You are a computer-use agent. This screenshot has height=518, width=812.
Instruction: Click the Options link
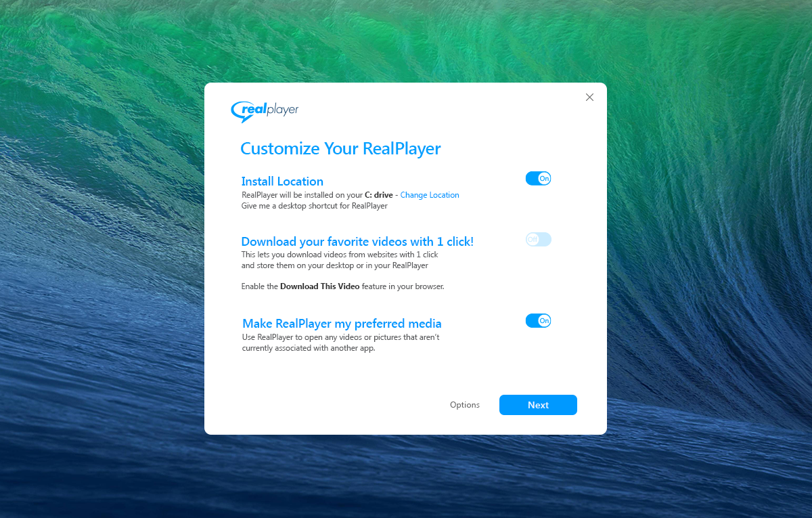click(x=465, y=405)
